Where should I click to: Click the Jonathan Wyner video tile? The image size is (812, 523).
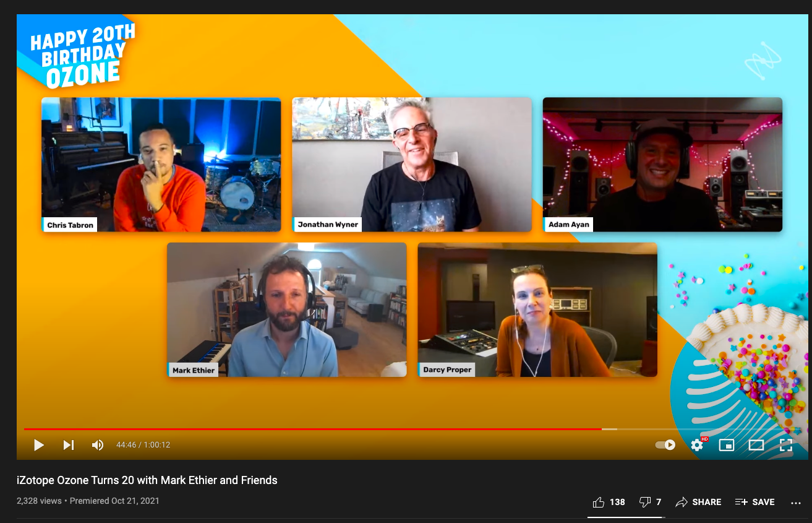412,165
